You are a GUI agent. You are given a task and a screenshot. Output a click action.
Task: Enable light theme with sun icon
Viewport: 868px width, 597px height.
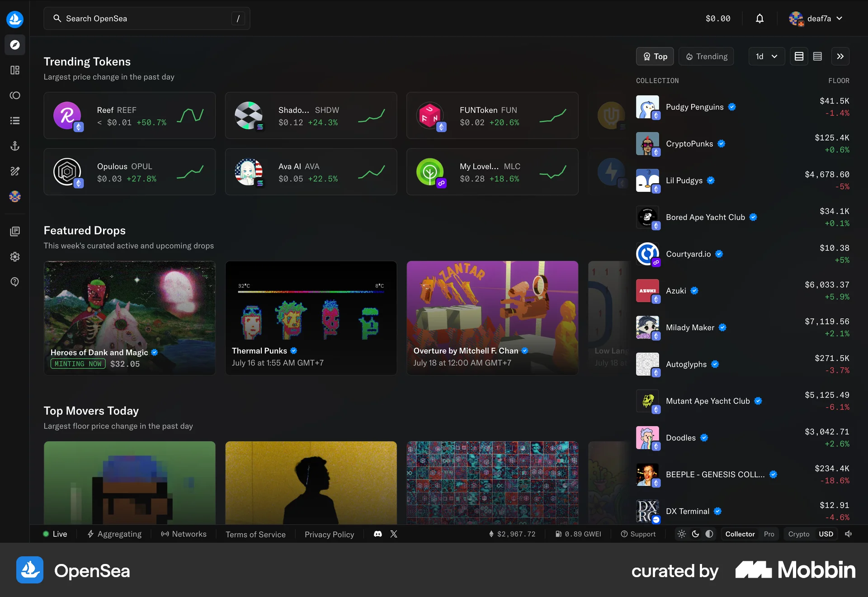click(x=682, y=534)
